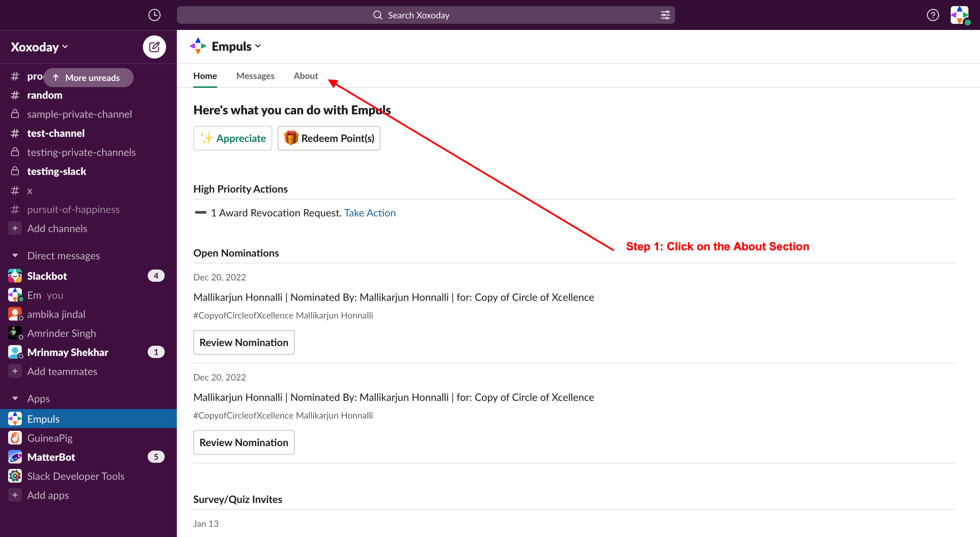
Task: Open the test-channel
Action: tap(88, 133)
